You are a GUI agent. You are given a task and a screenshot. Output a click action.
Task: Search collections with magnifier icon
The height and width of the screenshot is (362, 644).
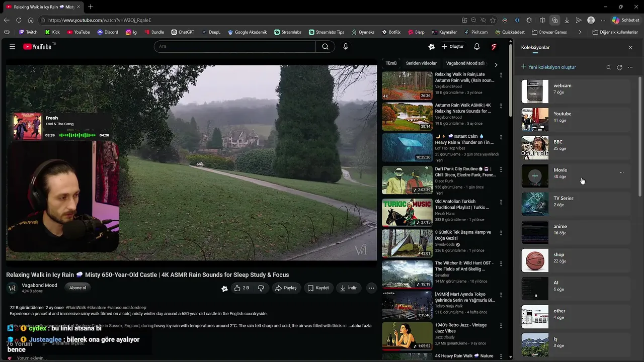click(608, 67)
